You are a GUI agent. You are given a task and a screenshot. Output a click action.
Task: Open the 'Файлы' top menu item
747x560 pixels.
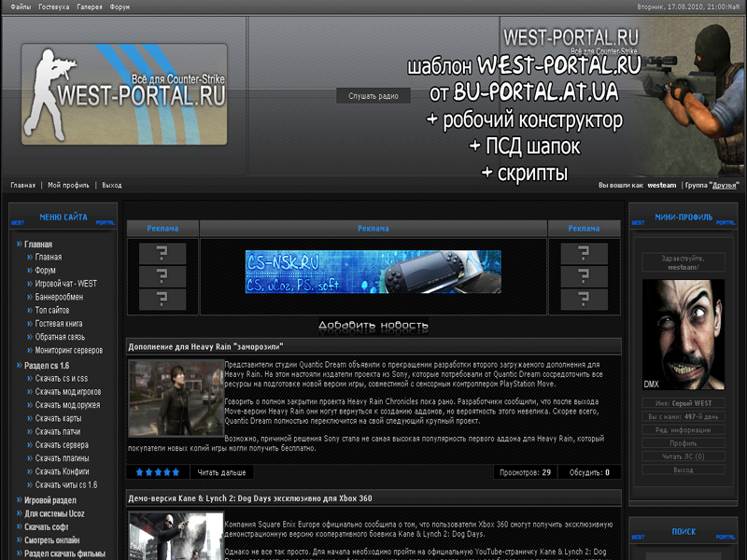[x=20, y=7]
